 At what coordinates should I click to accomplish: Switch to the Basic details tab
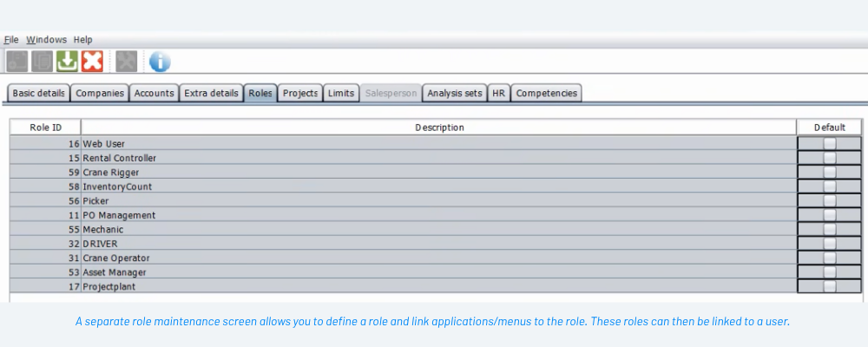point(38,94)
